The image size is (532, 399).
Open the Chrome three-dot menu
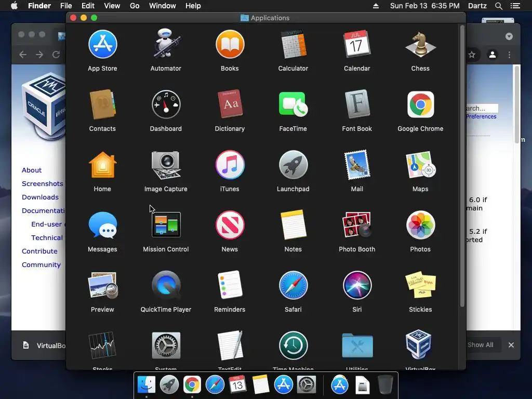click(509, 55)
